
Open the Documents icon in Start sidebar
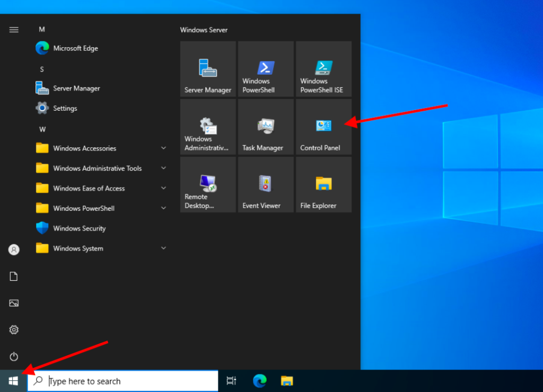[x=14, y=277]
